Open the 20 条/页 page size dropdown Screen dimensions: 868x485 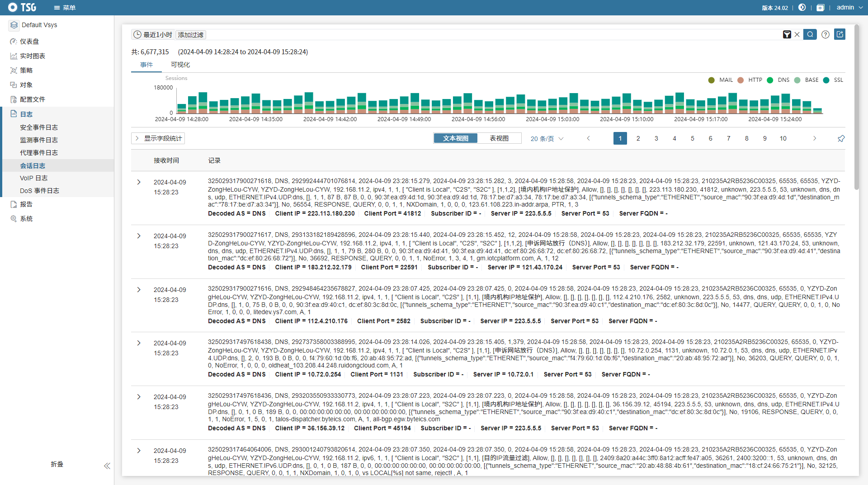tap(547, 139)
